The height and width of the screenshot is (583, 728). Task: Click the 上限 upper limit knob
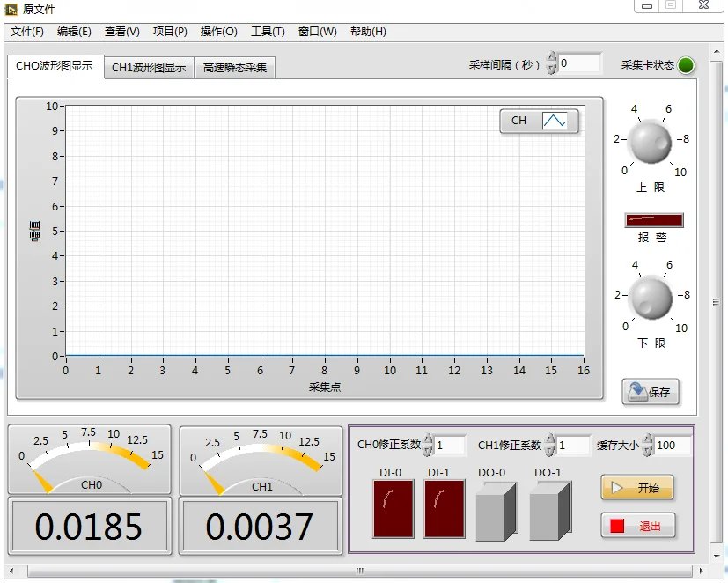point(650,142)
